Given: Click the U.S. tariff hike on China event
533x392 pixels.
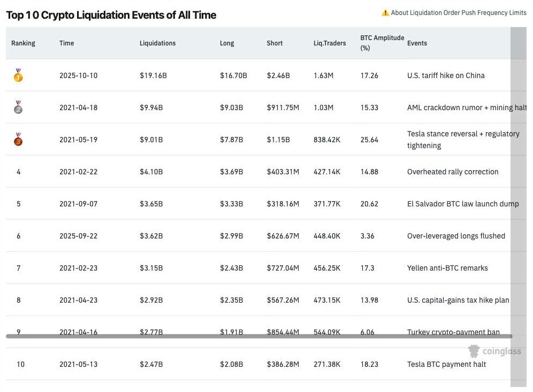Looking at the screenshot, I should [446, 75].
